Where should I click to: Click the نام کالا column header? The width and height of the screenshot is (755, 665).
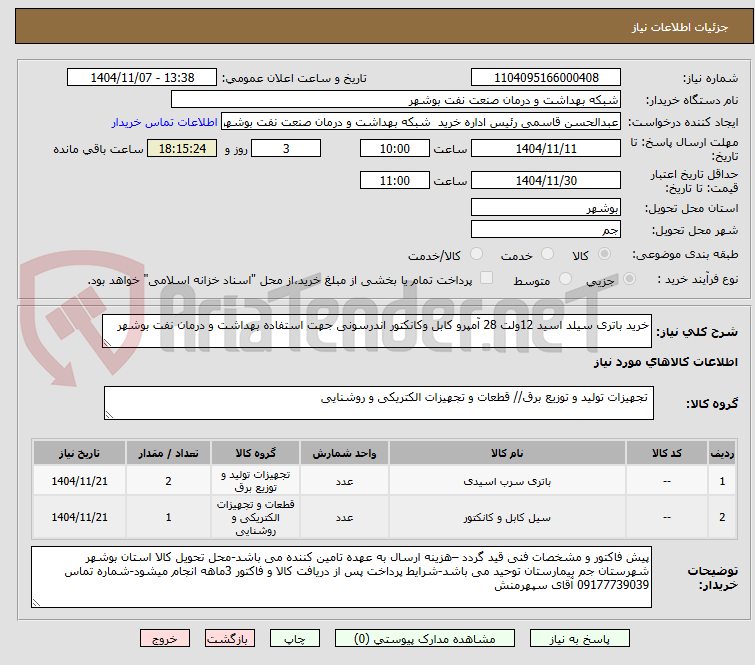[x=507, y=453]
